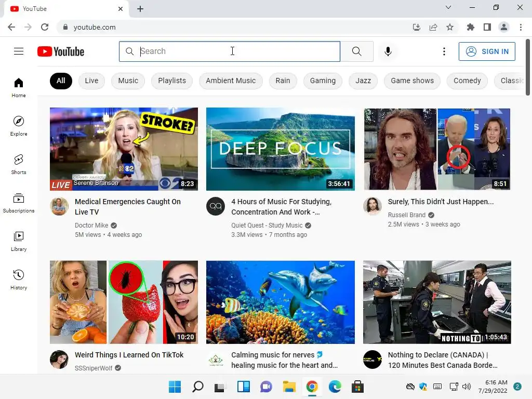The width and height of the screenshot is (532, 399).
Task: Open Russell Brand channel avatar
Action: point(373,206)
